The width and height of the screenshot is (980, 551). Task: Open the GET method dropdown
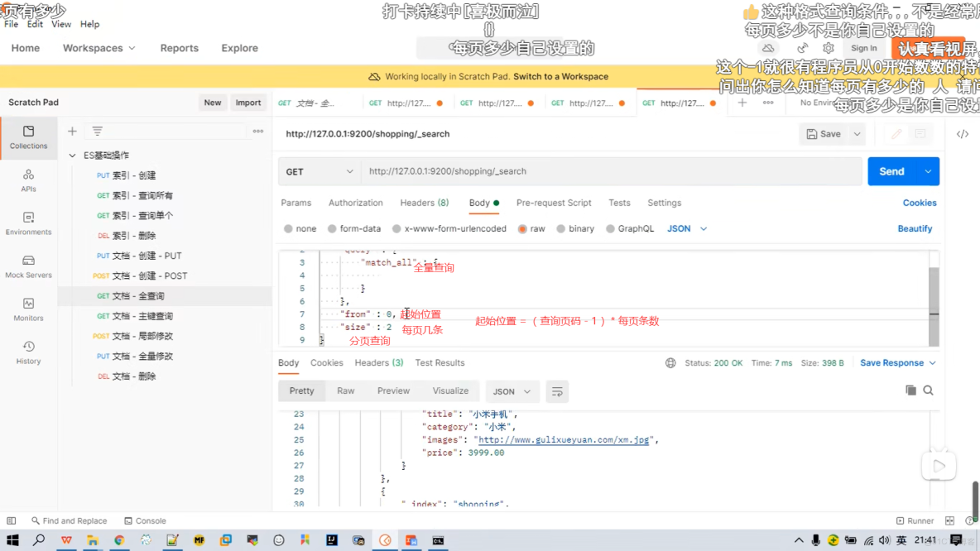(319, 171)
